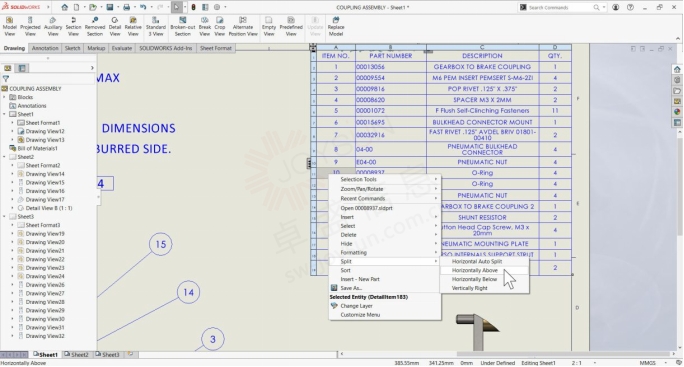Choose Horizontally Above from Split submenu
The width and height of the screenshot is (684, 367).
coord(475,271)
